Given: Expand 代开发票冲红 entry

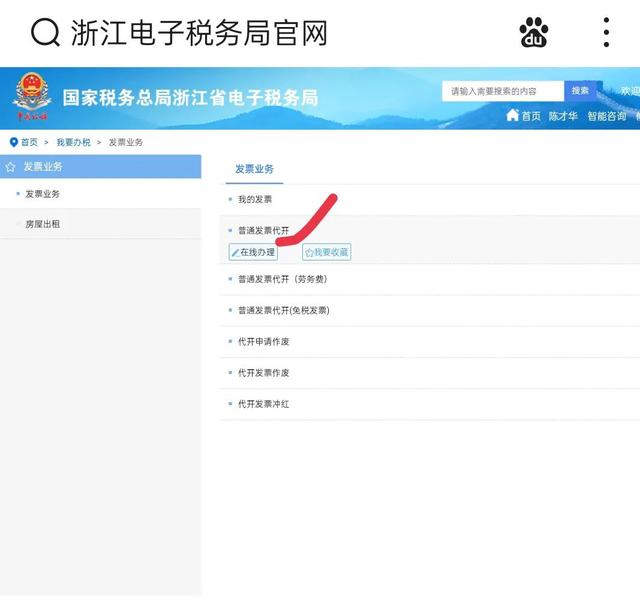Looking at the screenshot, I should [x=263, y=404].
